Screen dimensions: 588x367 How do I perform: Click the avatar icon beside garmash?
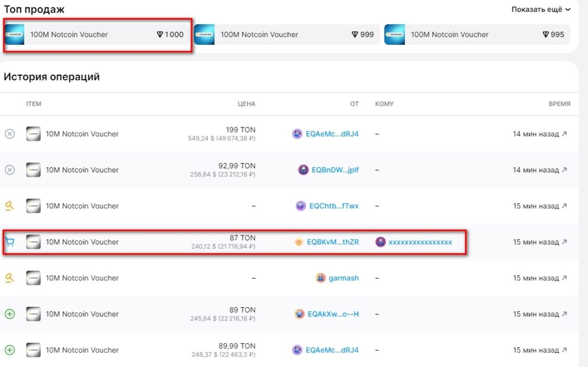coord(320,278)
